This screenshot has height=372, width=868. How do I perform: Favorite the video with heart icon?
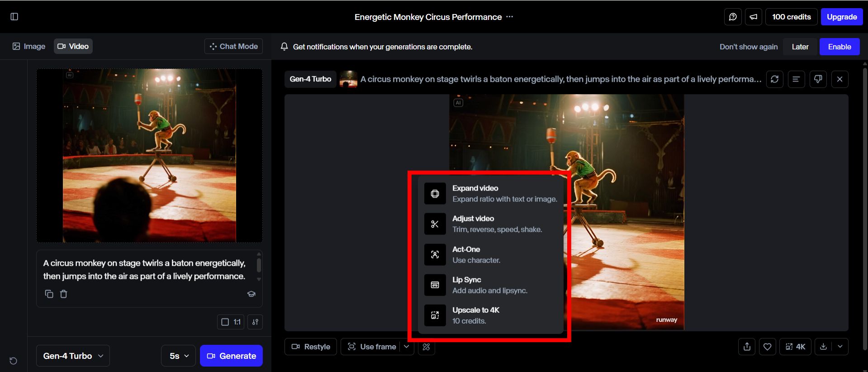(x=767, y=347)
